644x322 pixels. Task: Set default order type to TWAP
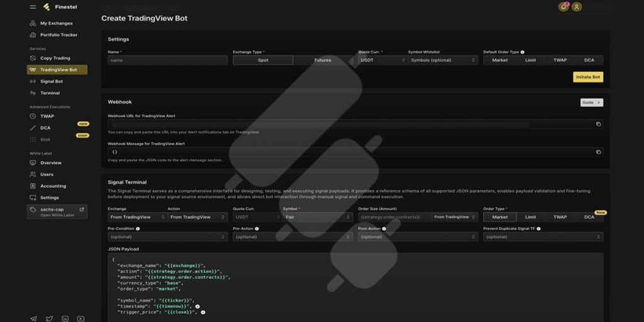(x=560, y=60)
